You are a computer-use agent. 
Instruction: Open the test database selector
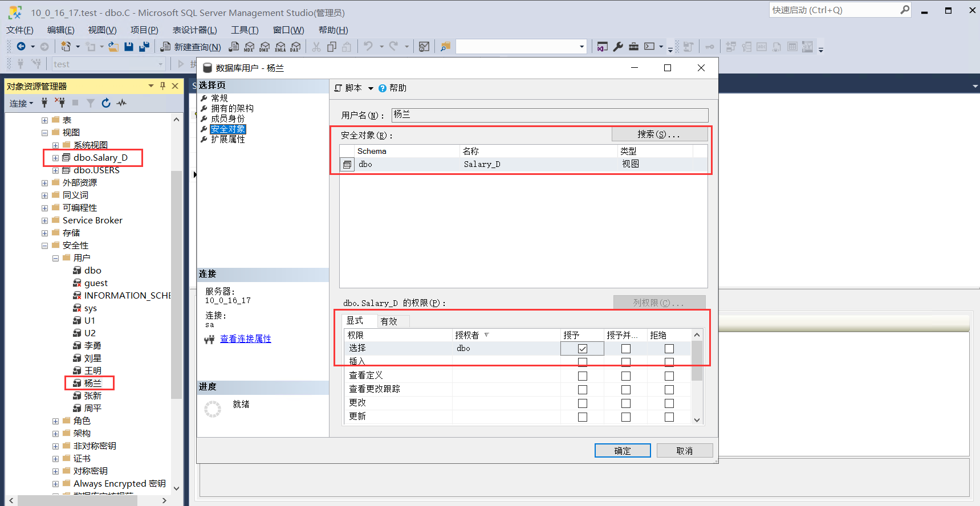(x=108, y=64)
